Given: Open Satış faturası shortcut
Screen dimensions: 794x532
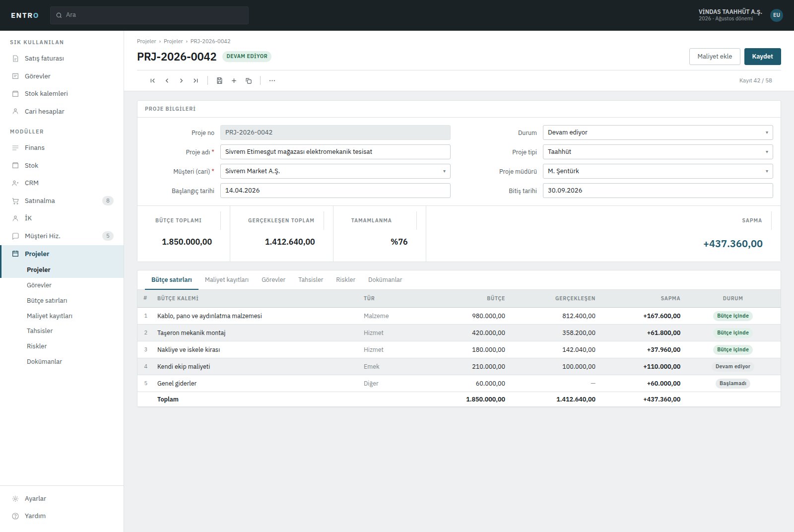Looking at the screenshot, I should click(x=62, y=59).
